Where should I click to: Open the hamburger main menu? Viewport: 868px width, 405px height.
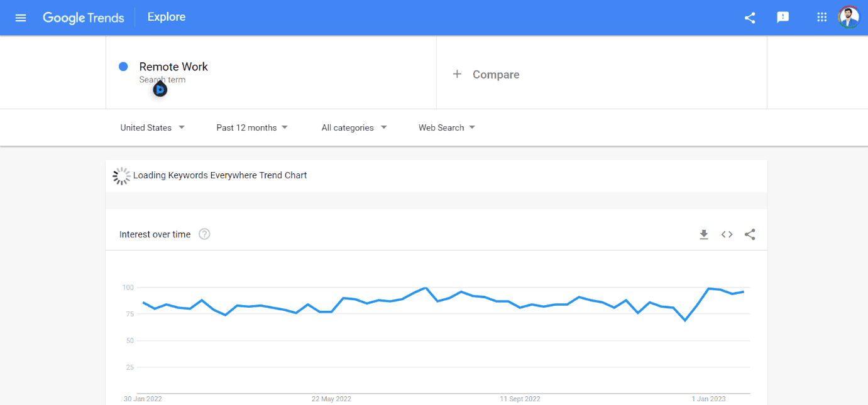(x=21, y=18)
